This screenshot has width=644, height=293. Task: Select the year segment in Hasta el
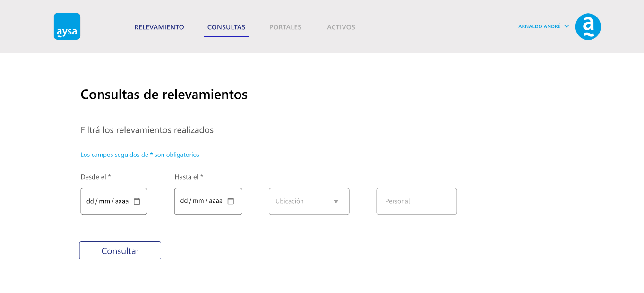click(x=215, y=201)
